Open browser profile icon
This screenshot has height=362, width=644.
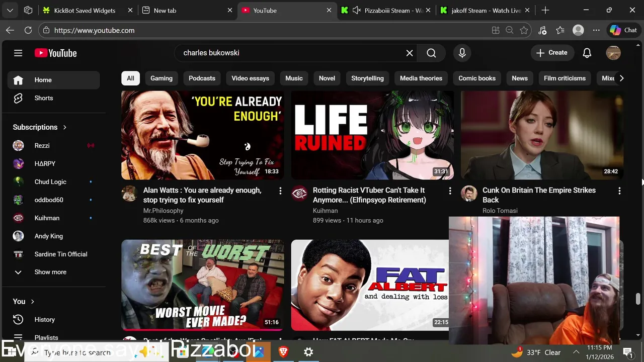tap(578, 30)
